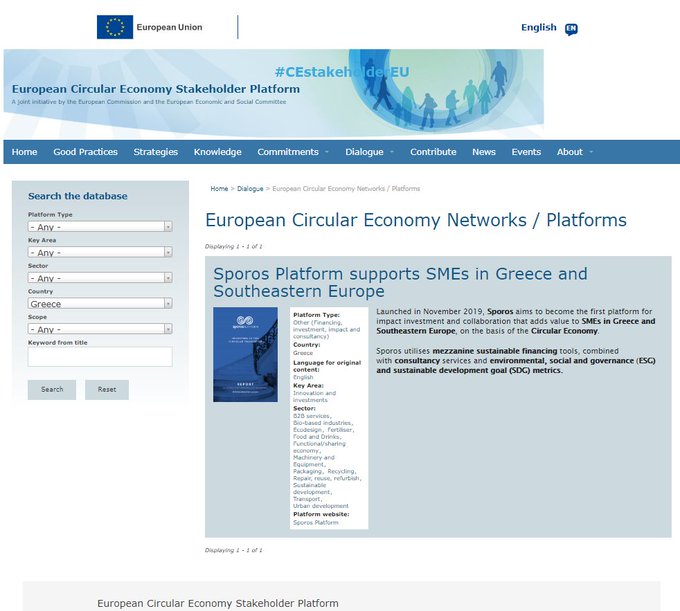Viewport: 680px width, 611px height.
Task: Open the News menu item
Action: pos(484,152)
